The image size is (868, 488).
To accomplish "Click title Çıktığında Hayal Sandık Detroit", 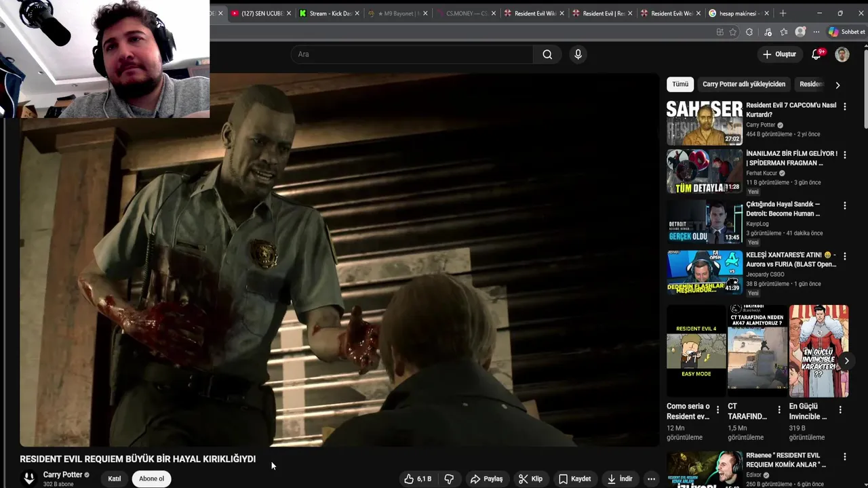I will (783, 209).
